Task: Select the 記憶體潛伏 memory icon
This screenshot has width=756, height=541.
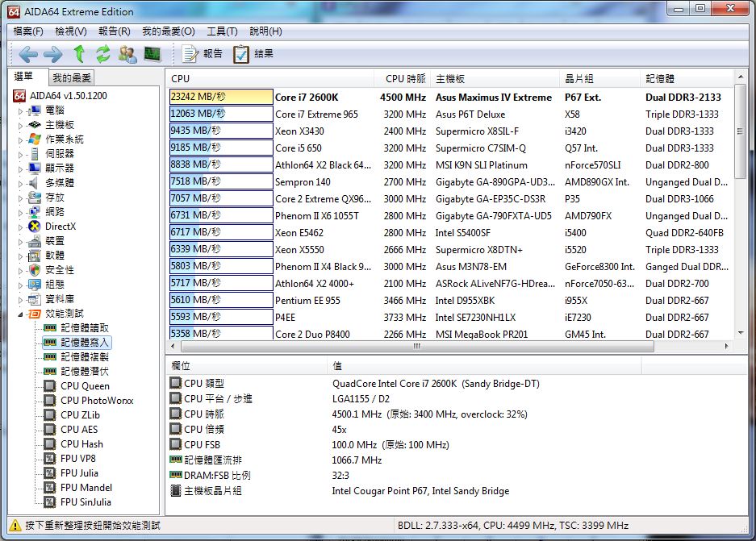Action: (x=50, y=372)
